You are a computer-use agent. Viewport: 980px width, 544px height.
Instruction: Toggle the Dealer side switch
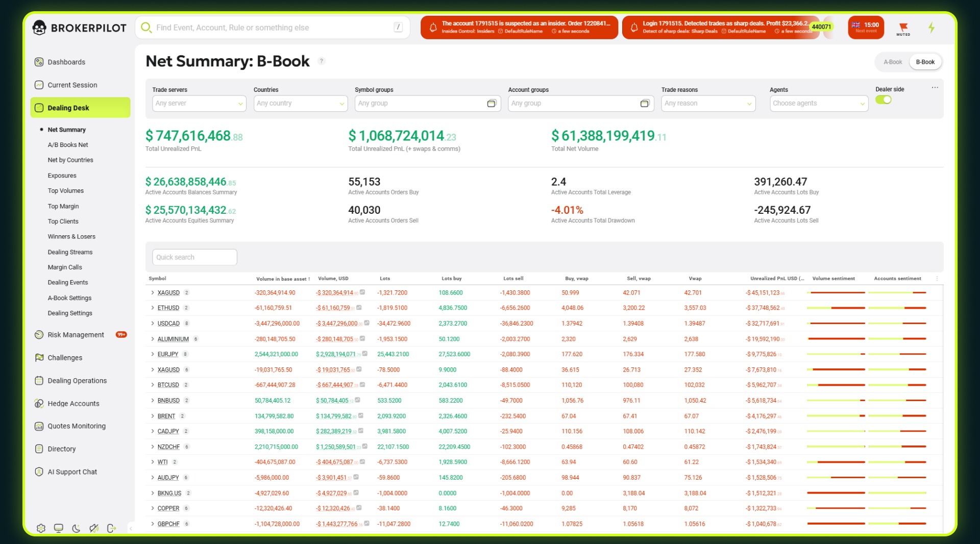tap(885, 100)
